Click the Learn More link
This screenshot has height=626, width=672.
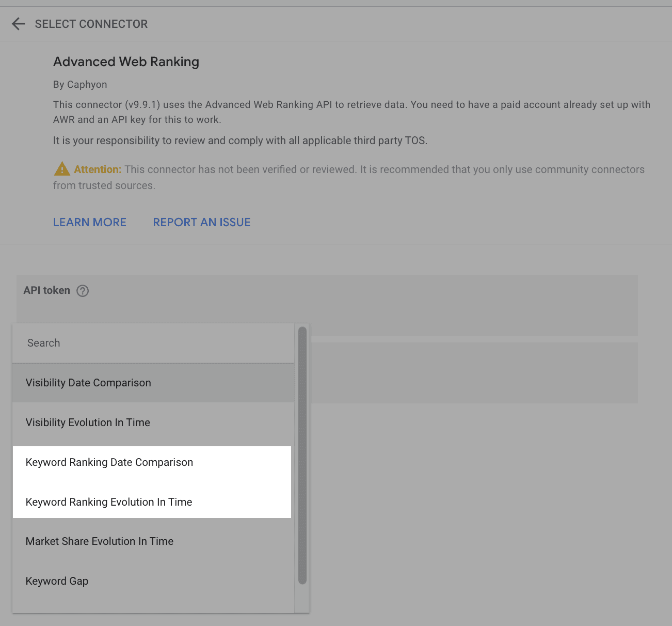click(90, 222)
